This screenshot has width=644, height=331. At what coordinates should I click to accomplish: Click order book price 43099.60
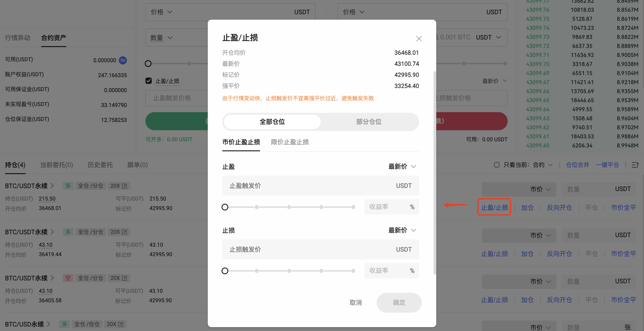tap(537, 145)
